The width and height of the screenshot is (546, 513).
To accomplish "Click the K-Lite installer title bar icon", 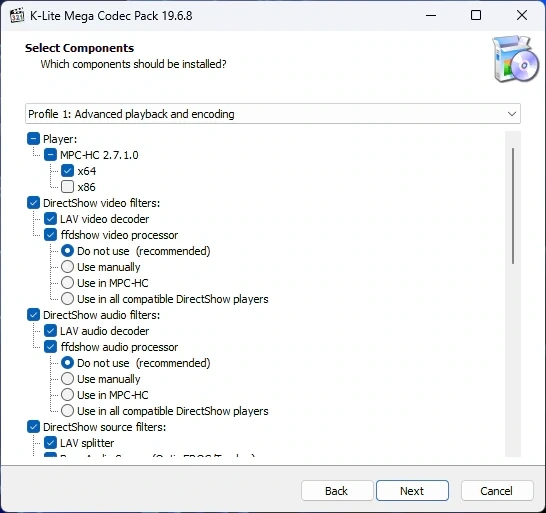I will tap(17, 16).
